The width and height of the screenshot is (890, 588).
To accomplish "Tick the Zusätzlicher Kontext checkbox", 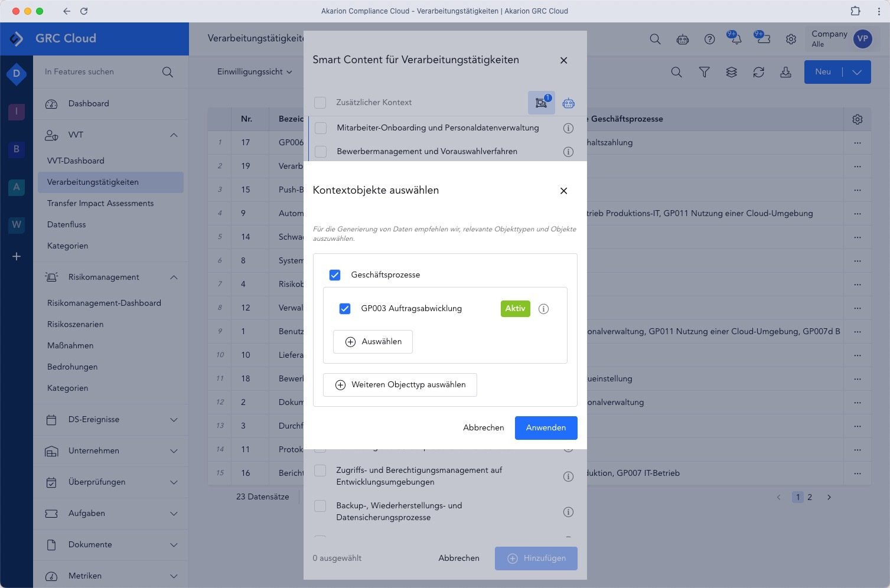I will coord(320,103).
